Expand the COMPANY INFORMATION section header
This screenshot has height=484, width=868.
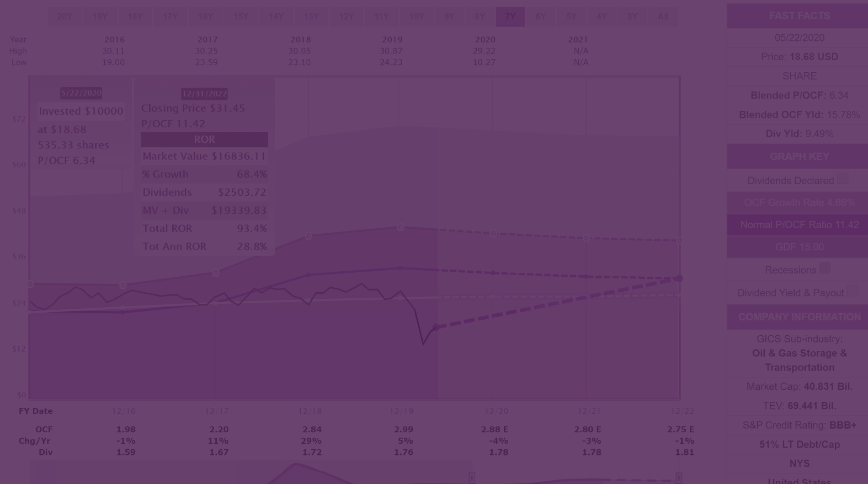coord(799,317)
